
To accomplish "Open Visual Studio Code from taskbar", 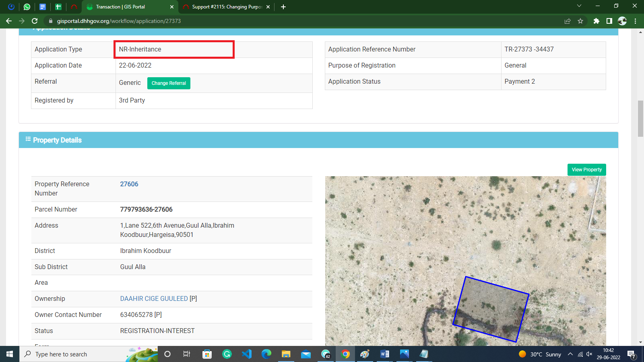I will click(x=247, y=354).
